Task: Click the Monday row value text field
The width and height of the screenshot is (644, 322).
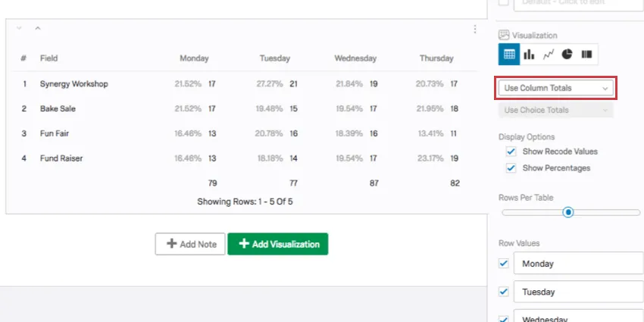Action: [578, 264]
